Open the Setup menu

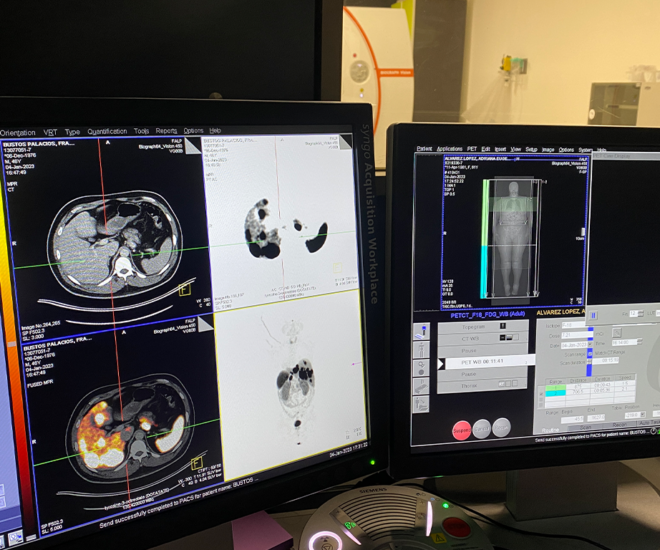click(531, 149)
